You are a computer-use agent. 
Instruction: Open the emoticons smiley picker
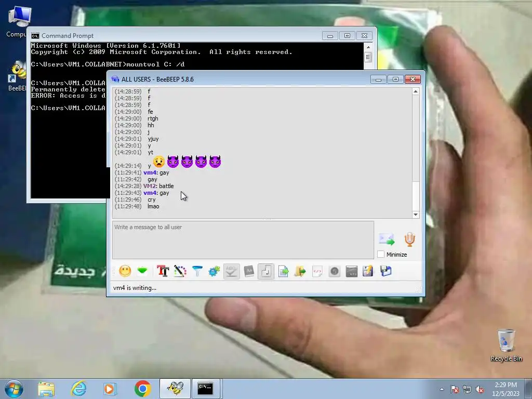(125, 271)
